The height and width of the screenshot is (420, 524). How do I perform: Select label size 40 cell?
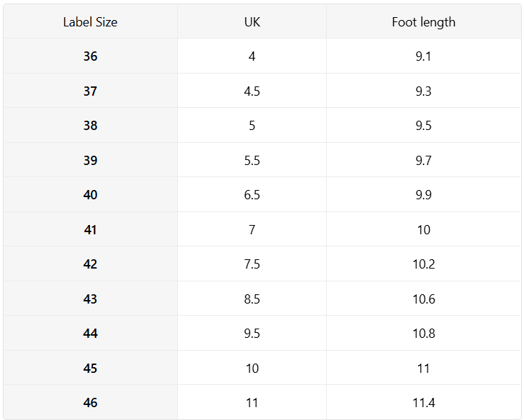click(x=90, y=194)
